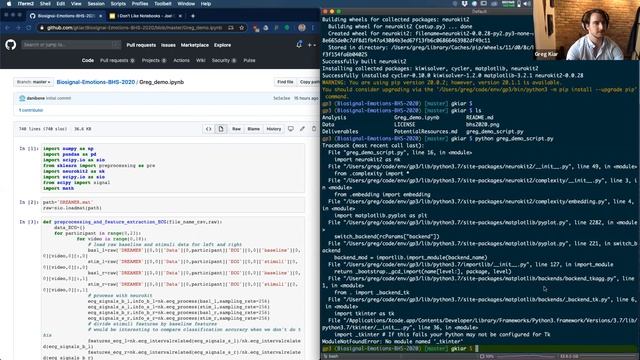The height and width of the screenshot is (360, 640).
Task: Open file in GitHub Desktop icon
Action: pyautogui.click(x=291, y=129)
